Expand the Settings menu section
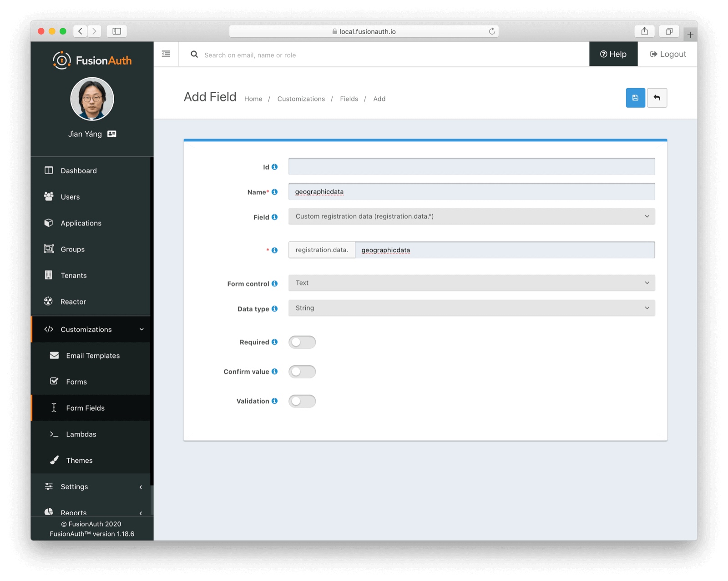Viewport: 728px width, 581px height. [x=91, y=486]
